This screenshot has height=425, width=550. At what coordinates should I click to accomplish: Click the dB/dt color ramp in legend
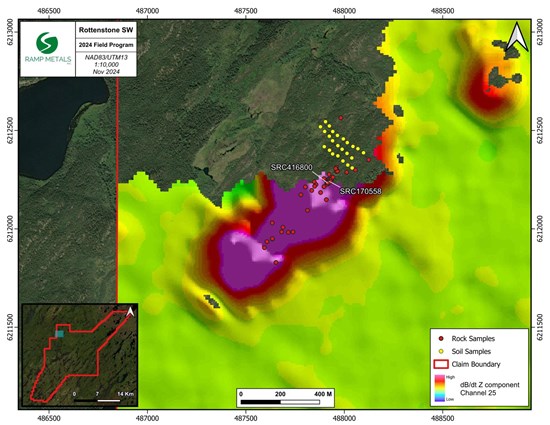(440, 388)
